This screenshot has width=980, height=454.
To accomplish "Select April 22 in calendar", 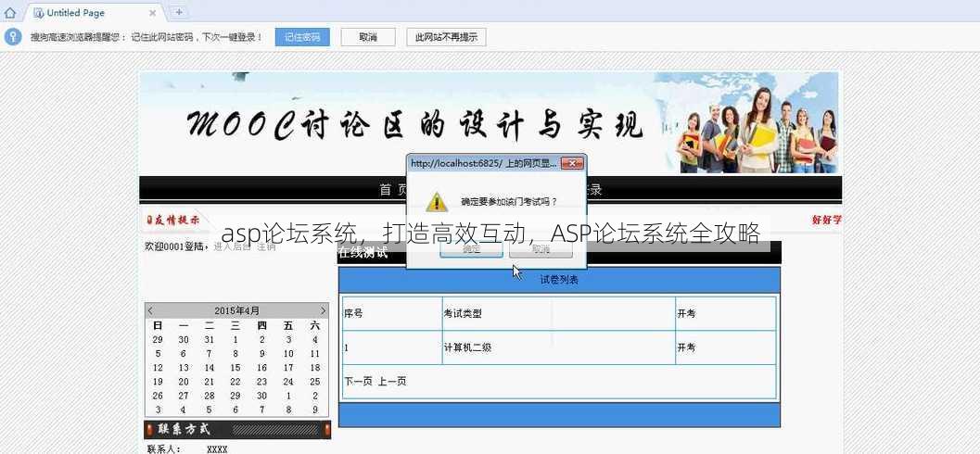I will pos(235,382).
